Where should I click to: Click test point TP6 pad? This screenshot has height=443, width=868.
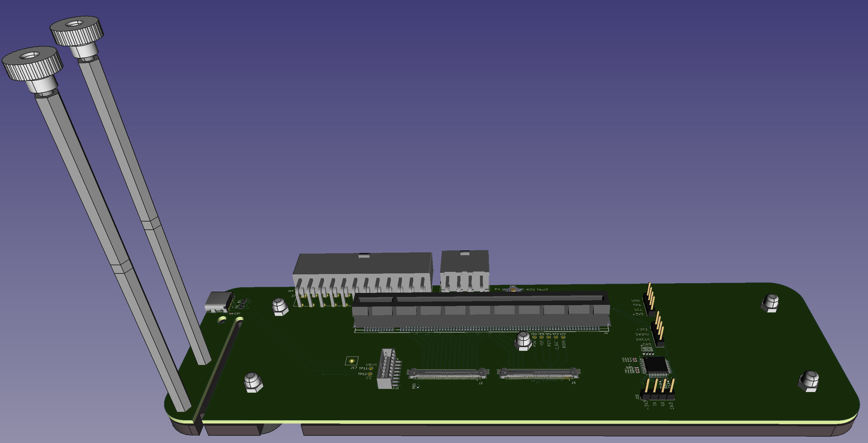(x=534, y=337)
